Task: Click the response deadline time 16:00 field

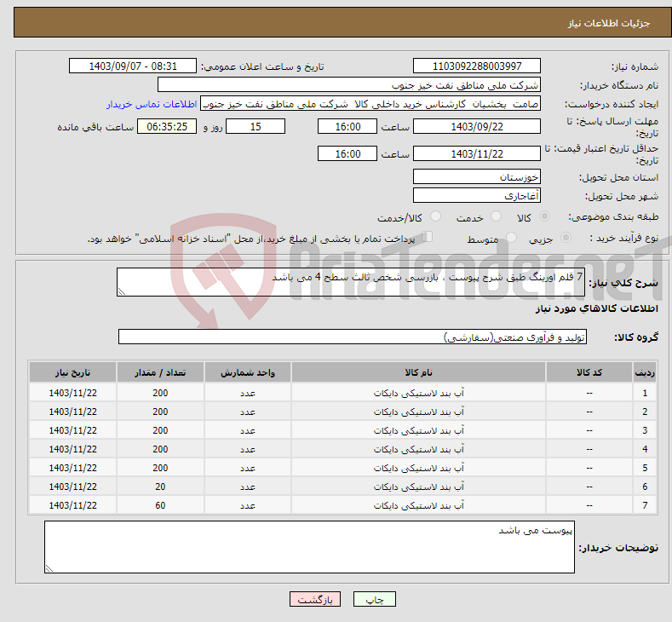Action: (347, 126)
